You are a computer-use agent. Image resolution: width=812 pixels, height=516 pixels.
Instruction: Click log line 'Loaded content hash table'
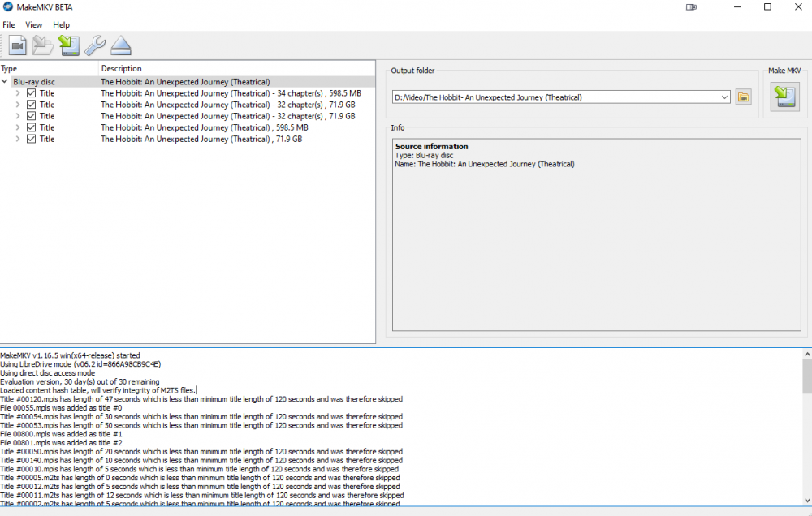[98, 391]
